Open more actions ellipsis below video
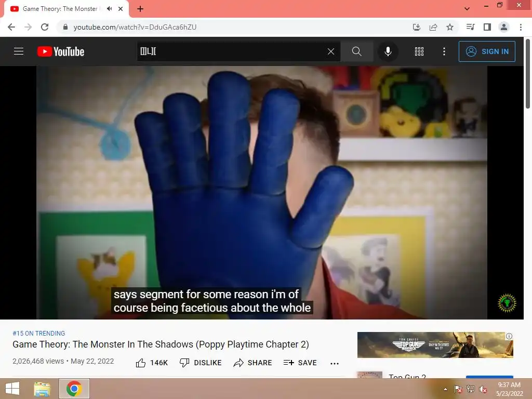The width and height of the screenshot is (532, 399). pyautogui.click(x=335, y=363)
